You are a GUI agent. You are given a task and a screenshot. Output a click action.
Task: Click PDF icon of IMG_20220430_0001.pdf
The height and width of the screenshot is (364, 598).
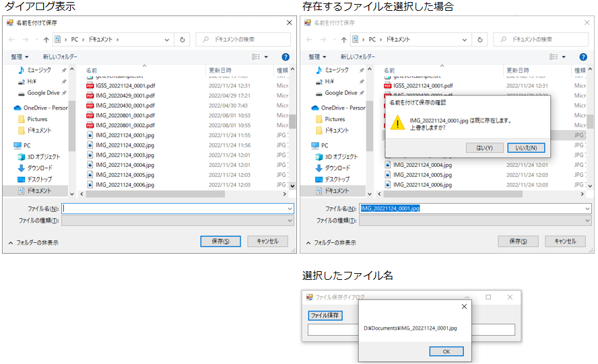pos(90,106)
